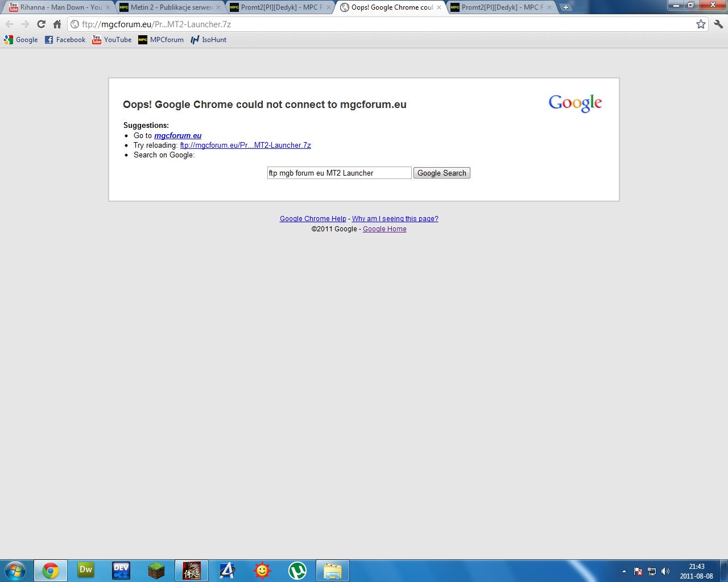The height and width of the screenshot is (582, 728).
Task: Open the blue A application on the taskbar
Action: (227, 571)
